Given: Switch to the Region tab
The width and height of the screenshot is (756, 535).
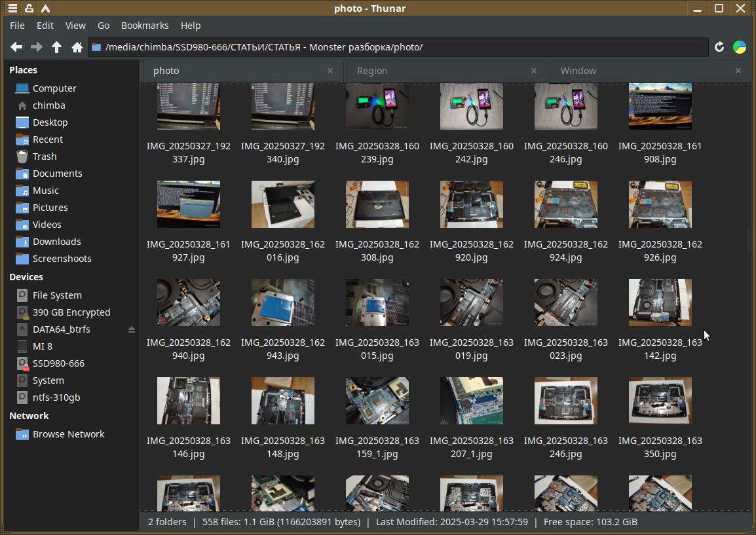Looking at the screenshot, I should coord(372,71).
